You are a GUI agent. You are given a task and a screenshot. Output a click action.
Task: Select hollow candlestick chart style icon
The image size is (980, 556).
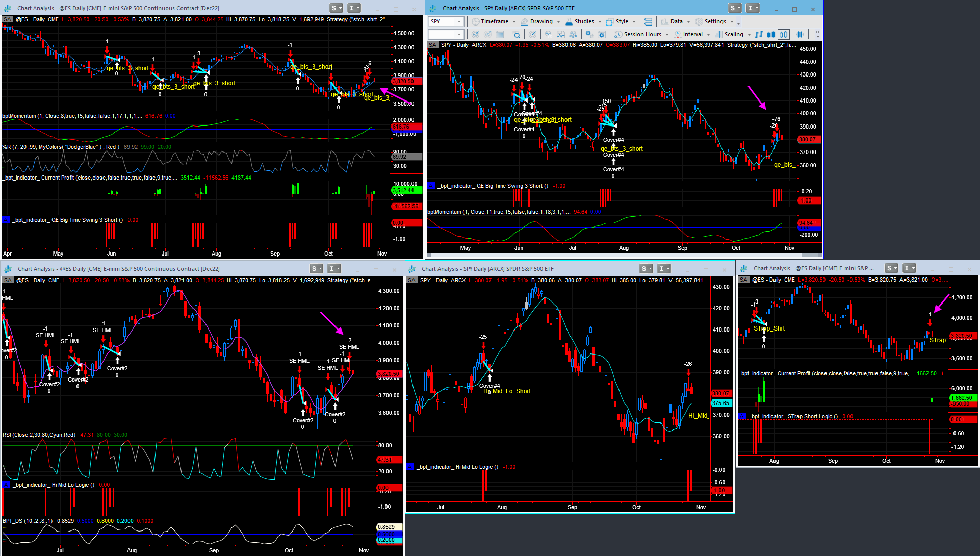784,34
